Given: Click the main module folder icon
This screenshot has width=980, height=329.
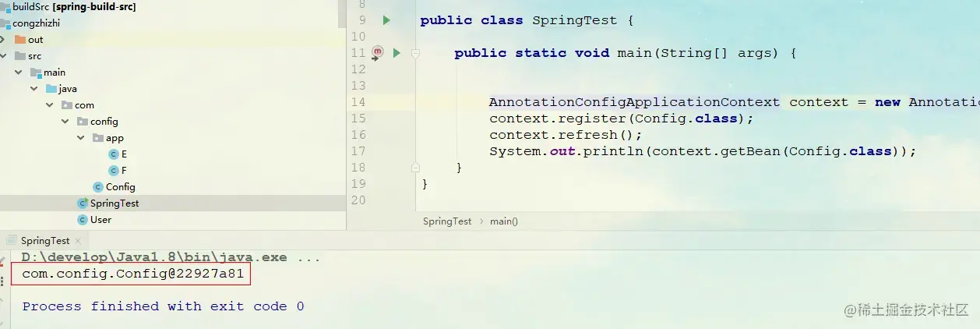Looking at the screenshot, I should click(x=36, y=73).
